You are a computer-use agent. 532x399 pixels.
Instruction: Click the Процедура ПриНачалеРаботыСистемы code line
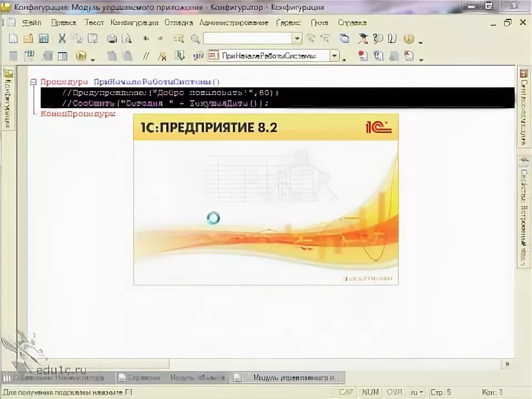pos(130,82)
